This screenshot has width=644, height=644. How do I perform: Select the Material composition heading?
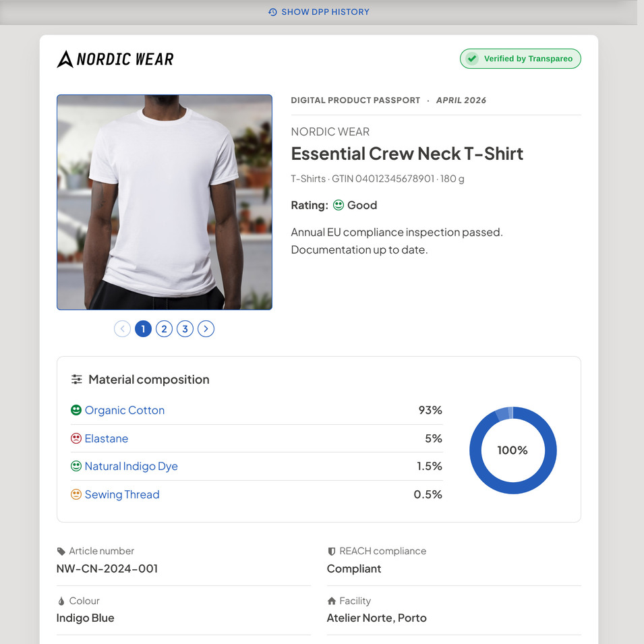pyautogui.click(x=149, y=380)
